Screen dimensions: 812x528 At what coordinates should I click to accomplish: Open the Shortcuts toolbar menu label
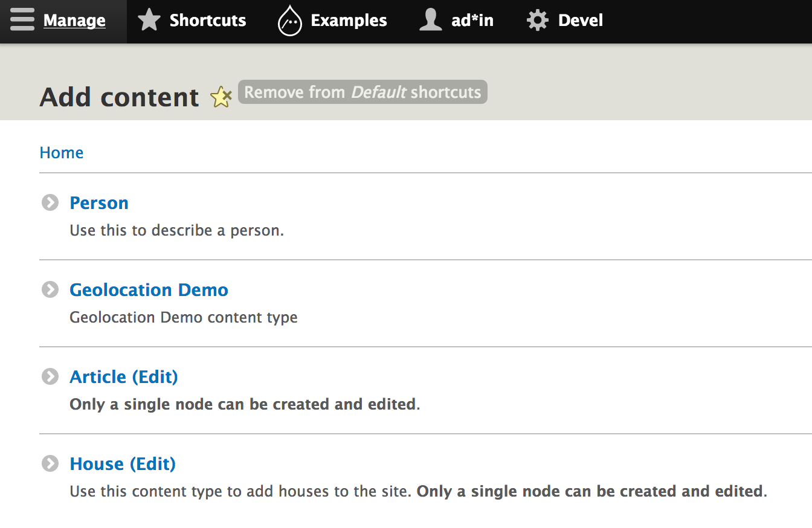click(207, 21)
